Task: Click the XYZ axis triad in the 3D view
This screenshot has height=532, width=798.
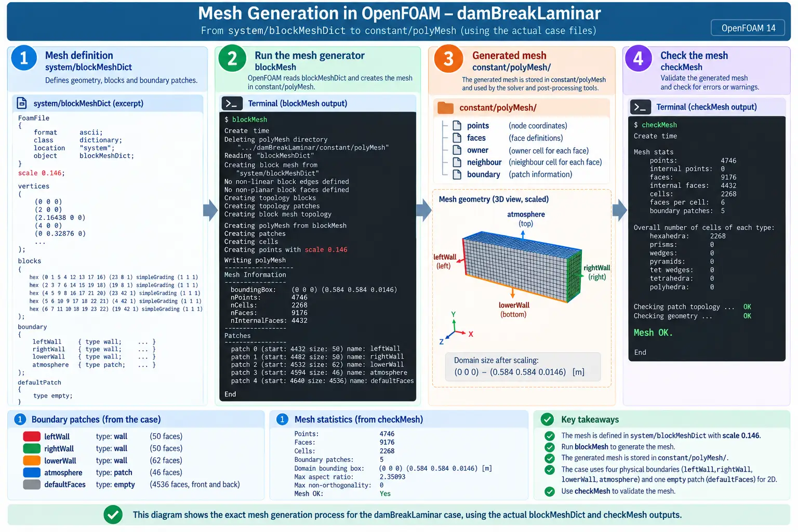Action: (456, 328)
